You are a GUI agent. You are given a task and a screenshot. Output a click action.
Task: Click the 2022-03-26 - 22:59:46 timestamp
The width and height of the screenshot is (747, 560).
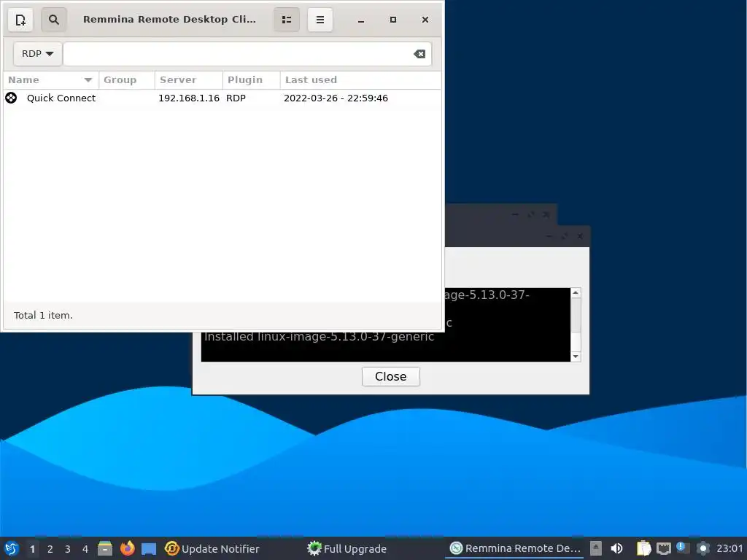[336, 98]
